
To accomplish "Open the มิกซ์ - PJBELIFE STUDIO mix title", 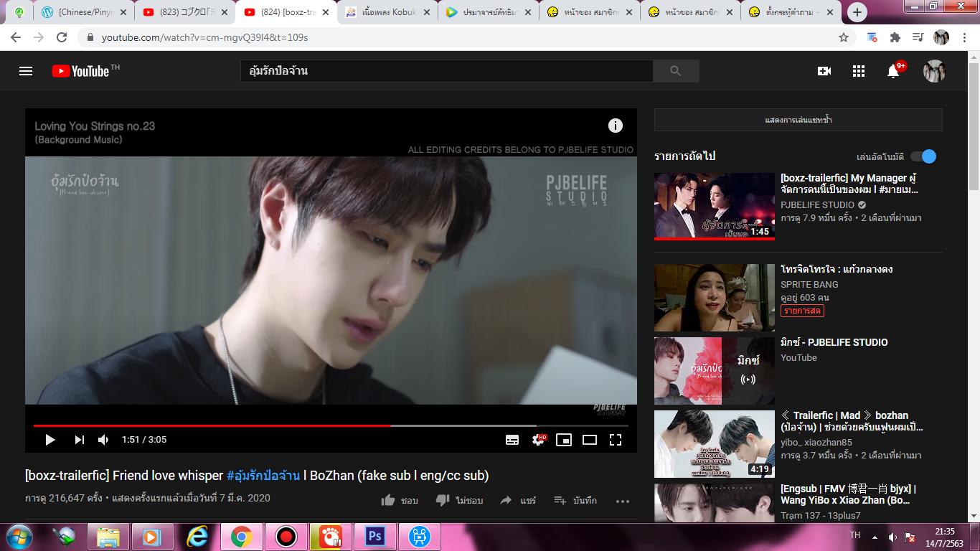I will (x=834, y=342).
